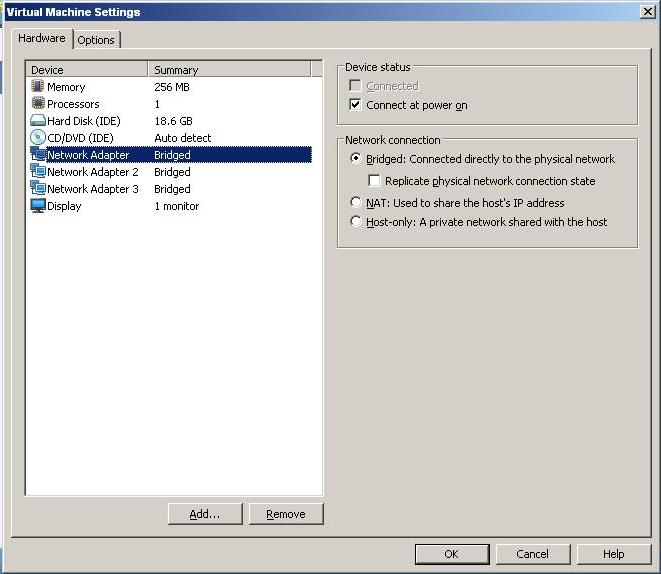Select the Memory device row
The image size is (661, 574).
tap(171, 87)
